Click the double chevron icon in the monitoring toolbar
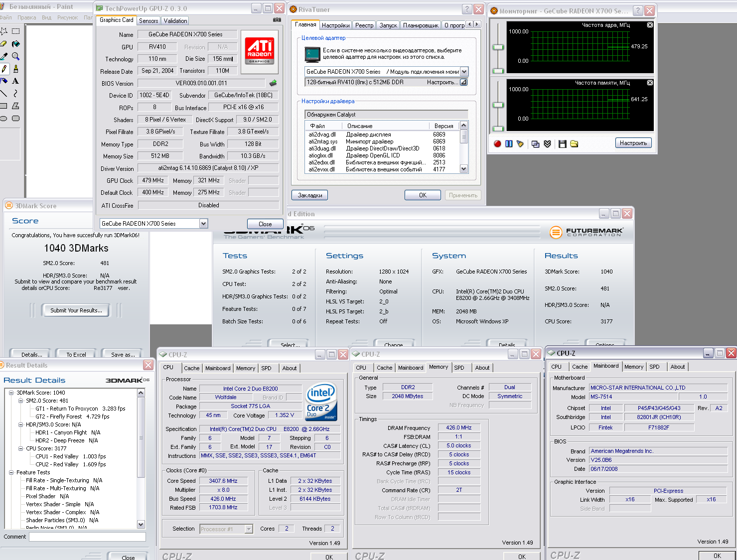This screenshot has width=737, height=560. click(x=547, y=143)
